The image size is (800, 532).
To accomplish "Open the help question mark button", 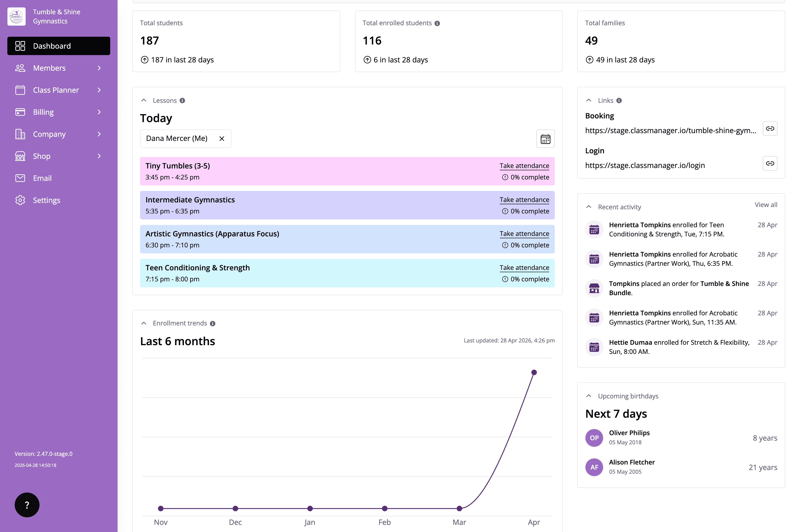I will (27, 505).
